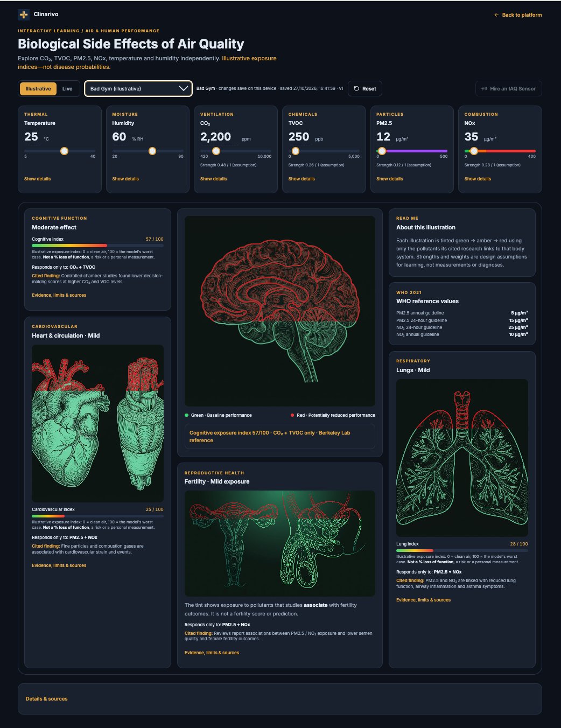561x728 pixels.
Task: Show details for TVOC card
Action: [x=301, y=179]
